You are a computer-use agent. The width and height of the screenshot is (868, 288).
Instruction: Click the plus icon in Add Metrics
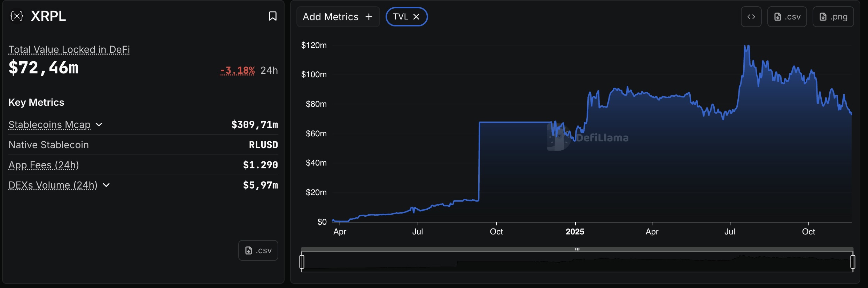point(369,17)
